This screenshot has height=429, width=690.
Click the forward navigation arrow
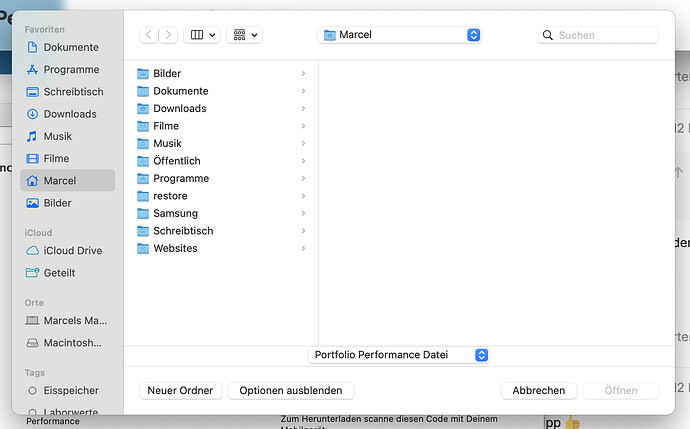pos(169,35)
